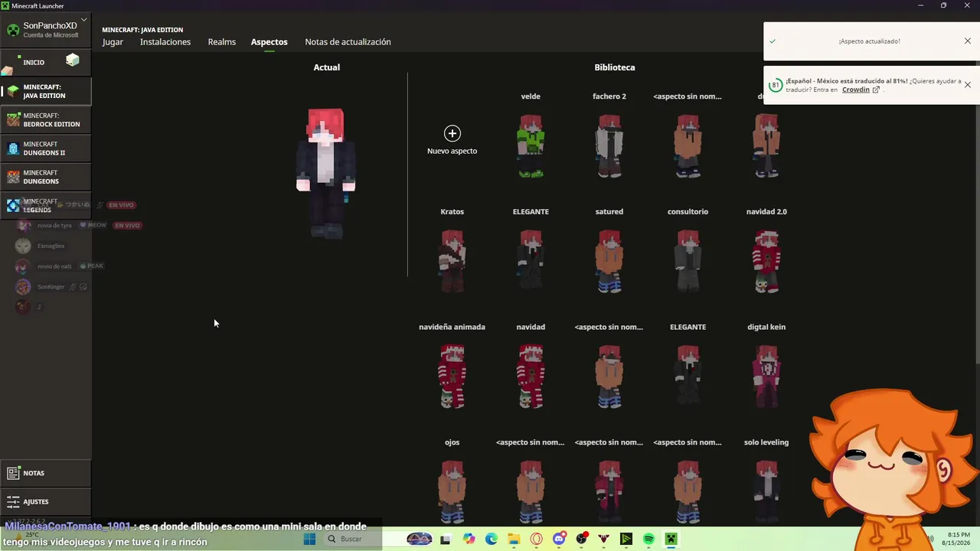Close the Español - México translation notification
Viewport: 980px width, 551px height.
[x=968, y=84]
